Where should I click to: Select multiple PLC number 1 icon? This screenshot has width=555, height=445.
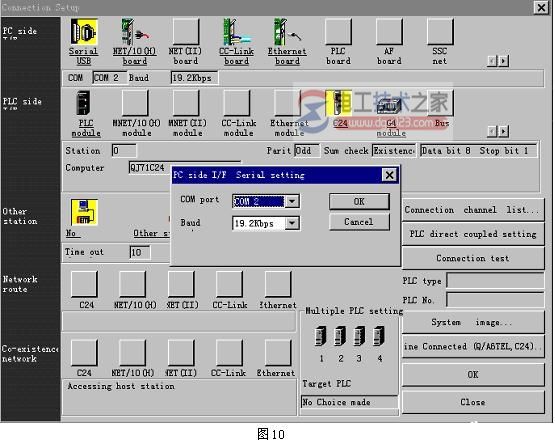click(x=321, y=336)
